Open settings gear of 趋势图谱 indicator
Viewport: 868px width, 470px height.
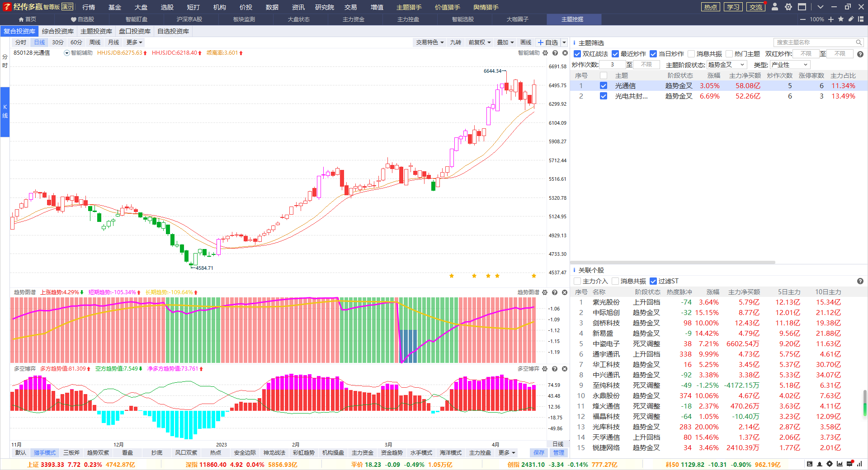pyautogui.click(x=545, y=292)
